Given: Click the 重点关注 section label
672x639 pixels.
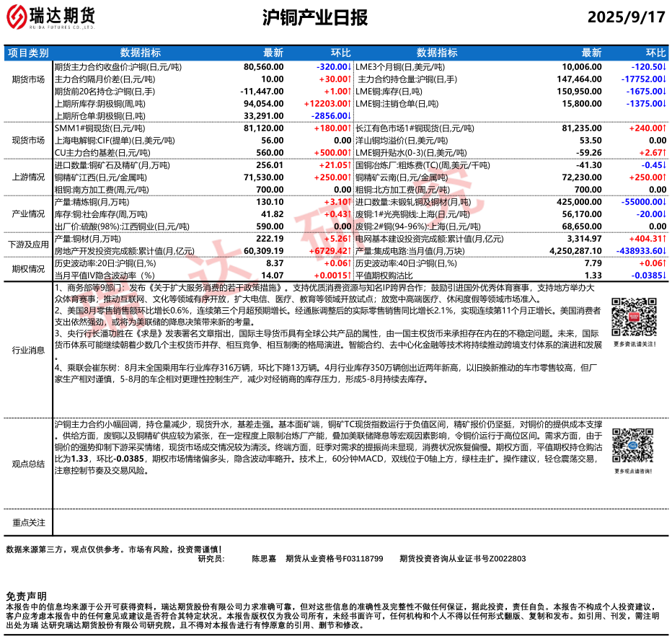Looking at the screenshot, I should click(28, 522).
